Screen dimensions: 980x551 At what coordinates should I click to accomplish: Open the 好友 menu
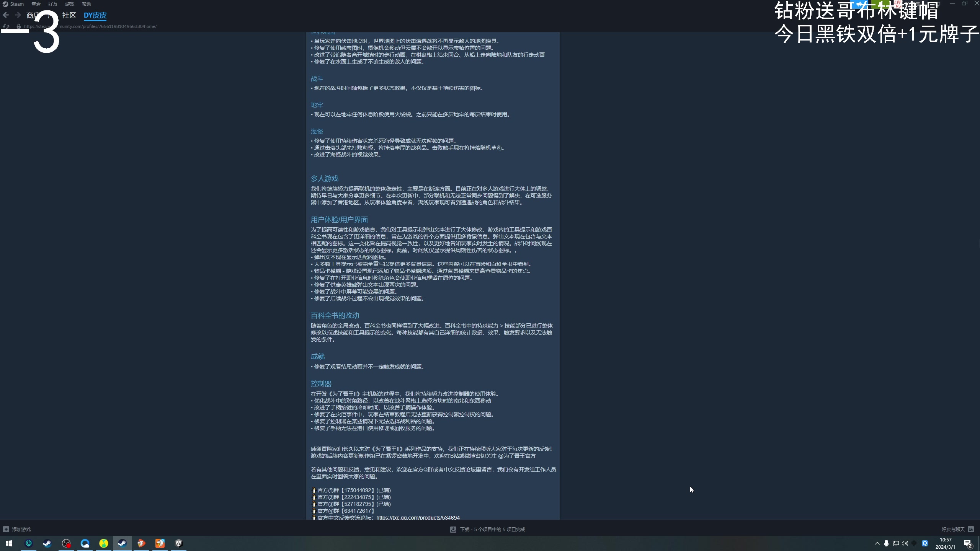point(53,4)
